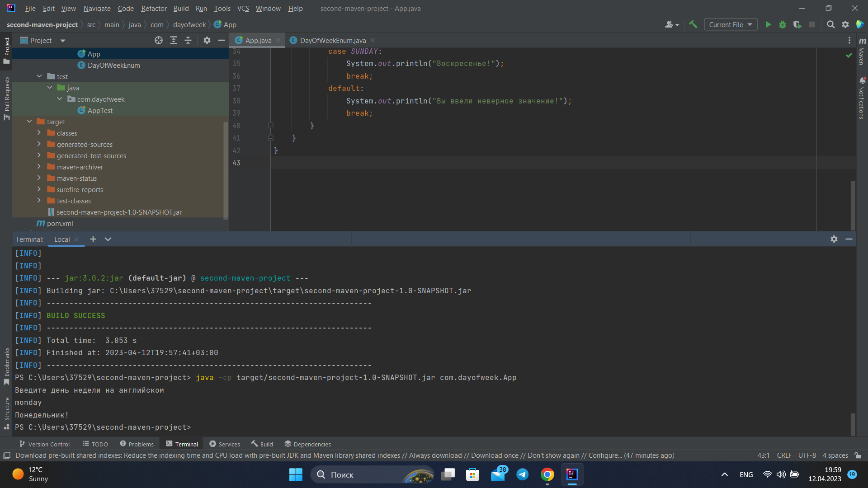Open the Project view selector dropdown
The height and width of the screenshot is (488, 868).
[43, 41]
